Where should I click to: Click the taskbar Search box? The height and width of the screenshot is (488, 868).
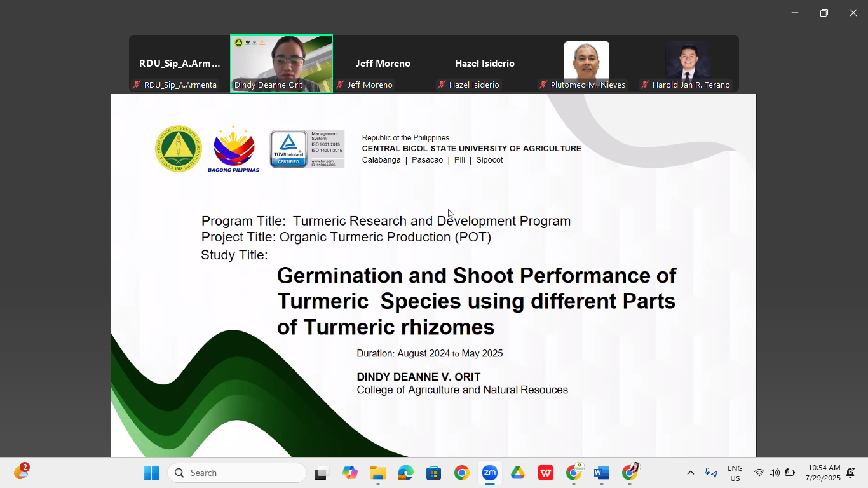click(x=237, y=473)
